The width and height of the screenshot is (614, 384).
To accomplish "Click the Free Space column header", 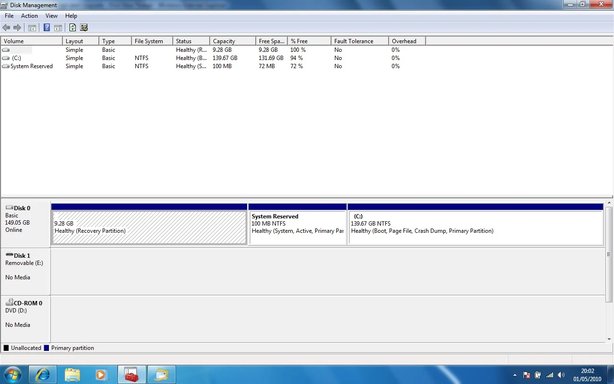I will (x=271, y=41).
